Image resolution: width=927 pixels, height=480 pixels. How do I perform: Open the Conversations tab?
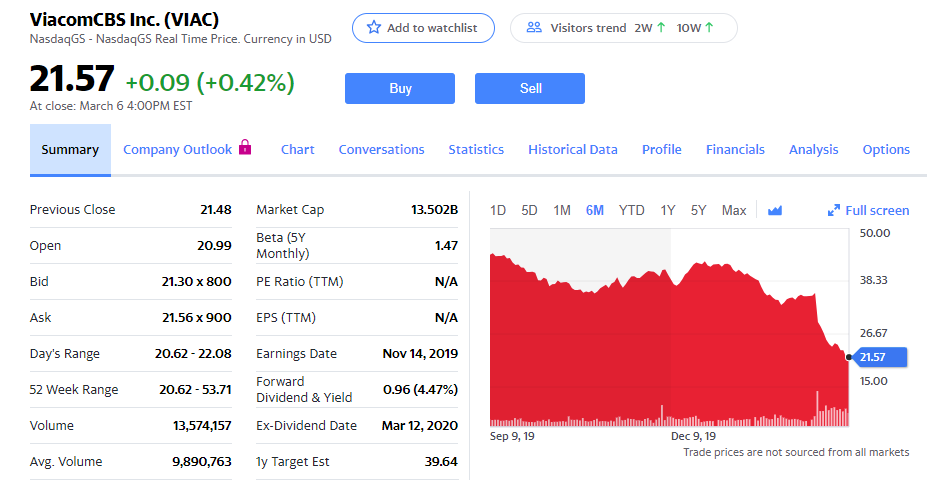point(381,150)
